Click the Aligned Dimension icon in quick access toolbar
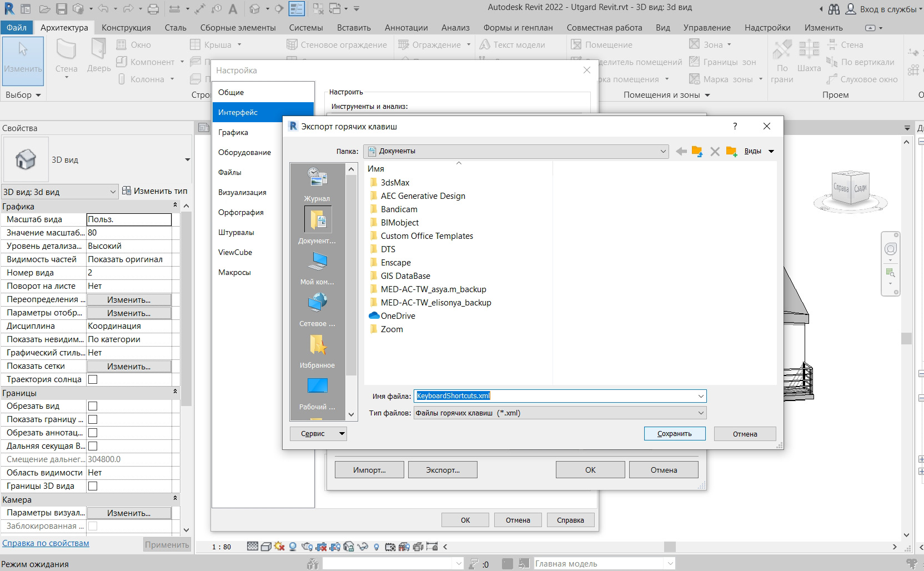Viewport: 924px width, 571px height. point(200,9)
